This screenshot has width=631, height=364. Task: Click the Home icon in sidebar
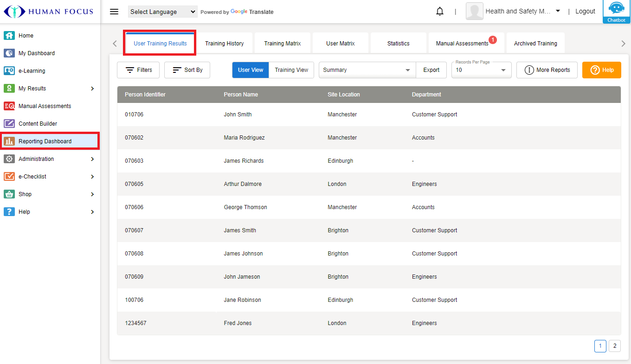(9, 36)
